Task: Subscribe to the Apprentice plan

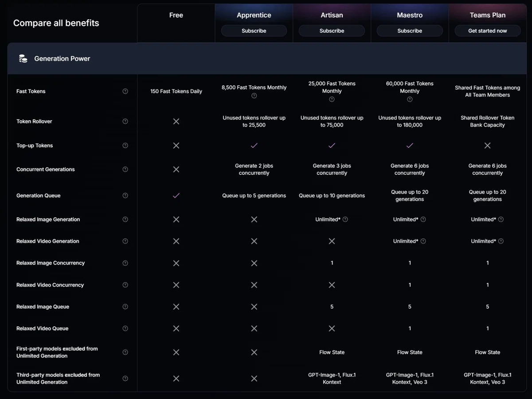Action: 254,31
